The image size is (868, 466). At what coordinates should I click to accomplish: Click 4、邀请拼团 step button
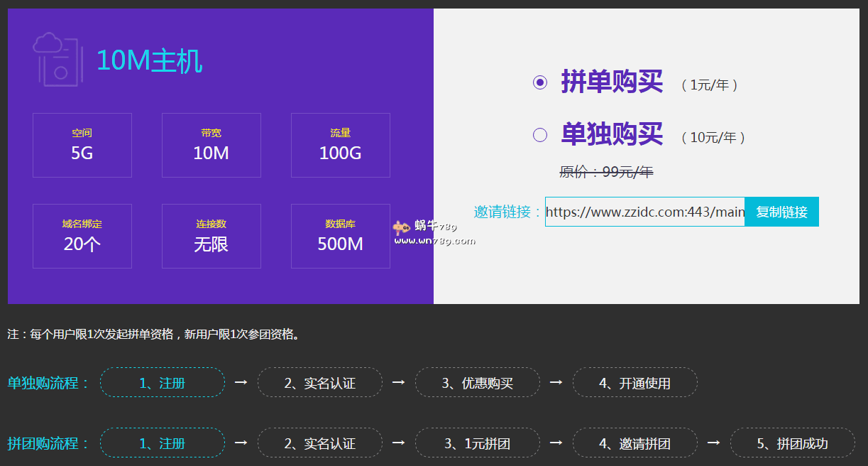[635, 443]
